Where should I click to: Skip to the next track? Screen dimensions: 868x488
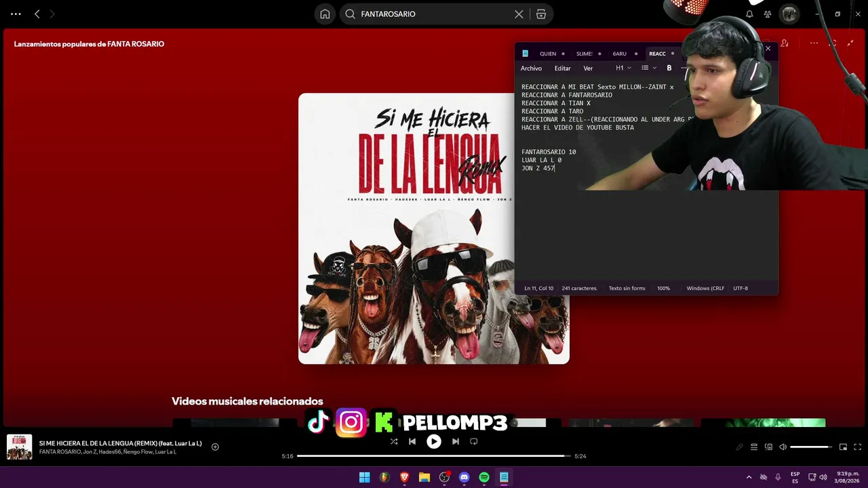(x=456, y=441)
